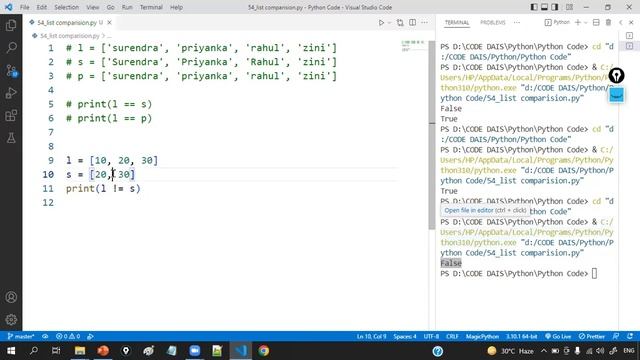Open run button dropdown arrow
640x360 pixels.
pos(389,23)
